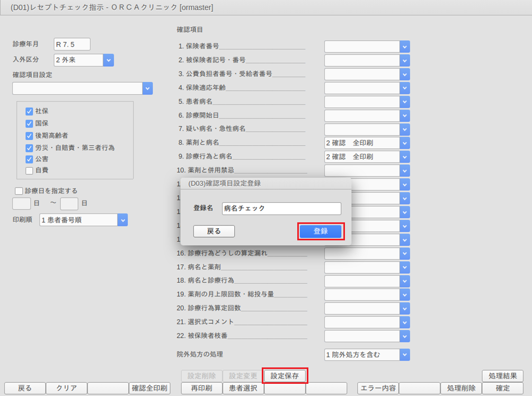Click the エラー内容 button
Viewport: 532px width, 396px height.
[378, 388]
